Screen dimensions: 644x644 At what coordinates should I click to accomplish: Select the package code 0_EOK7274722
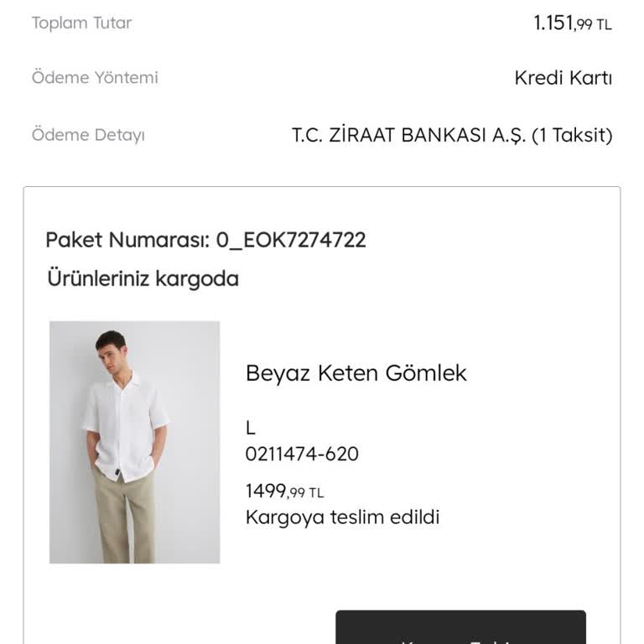point(291,240)
